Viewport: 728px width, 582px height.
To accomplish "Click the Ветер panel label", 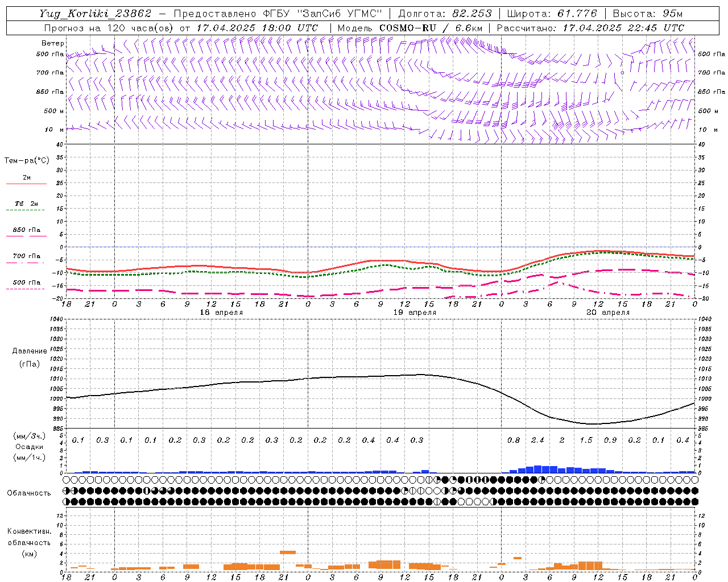I will tap(52, 43).
